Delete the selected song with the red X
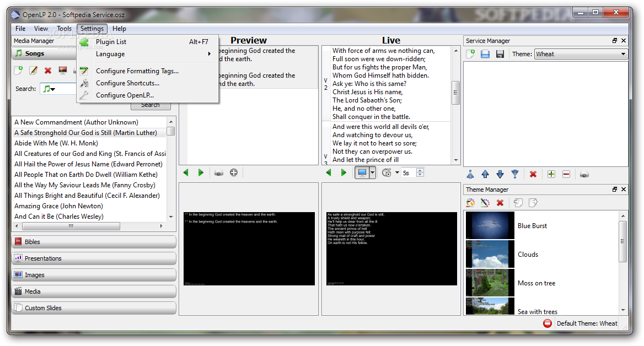644x346 pixels. coord(48,71)
